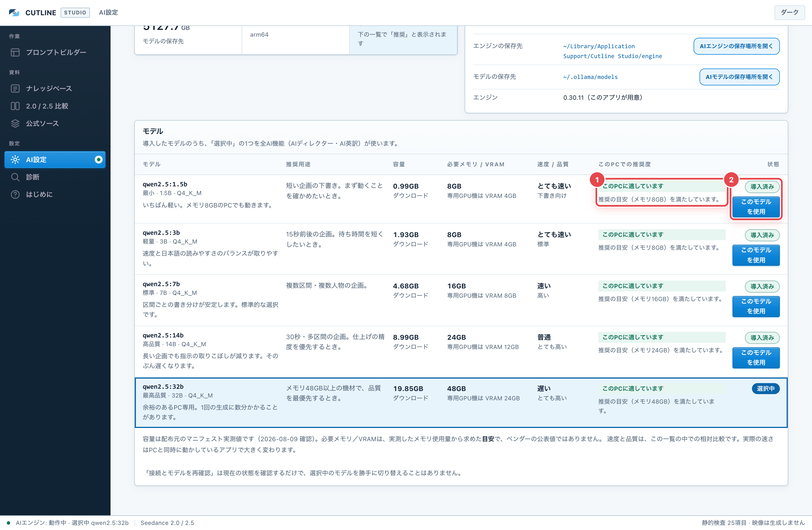Use the qwen2.5:7b model
This screenshot has height=530, width=812.
point(756,306)
